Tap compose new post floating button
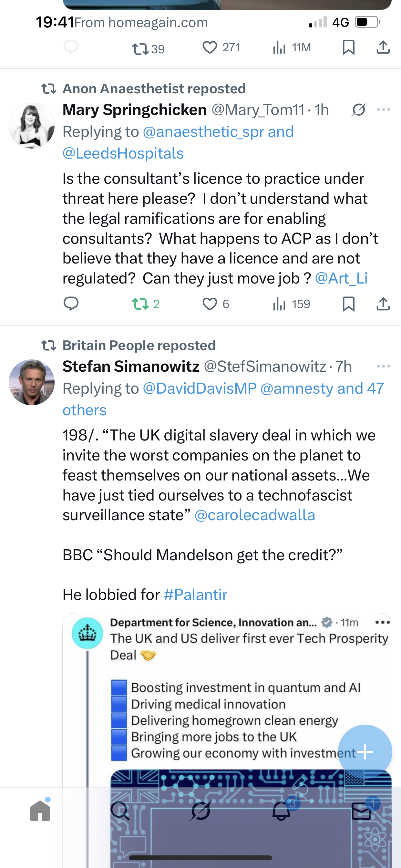This screenshot has height=868, width=401. [365, 752]
